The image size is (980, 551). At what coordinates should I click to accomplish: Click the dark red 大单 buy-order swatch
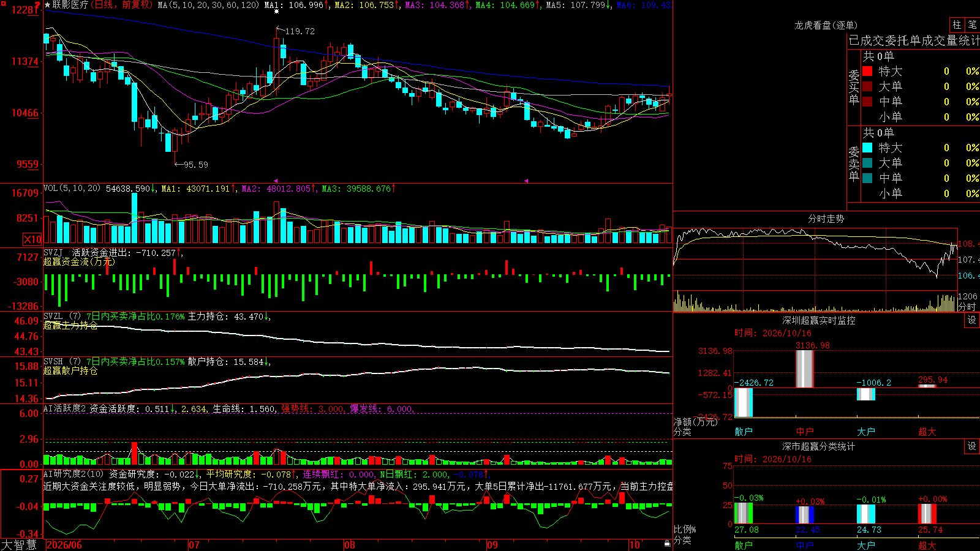867,86
